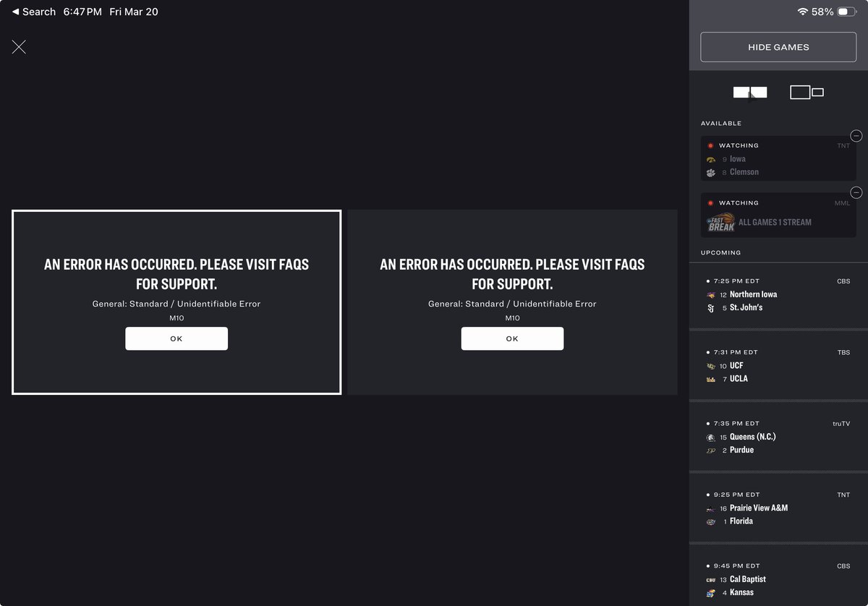Dismiss the error in the right player with OK

click(x=512, y=338)
